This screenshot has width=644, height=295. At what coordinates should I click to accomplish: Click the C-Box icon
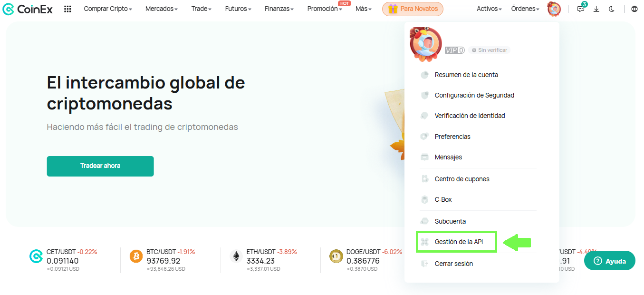click(425, 199)
